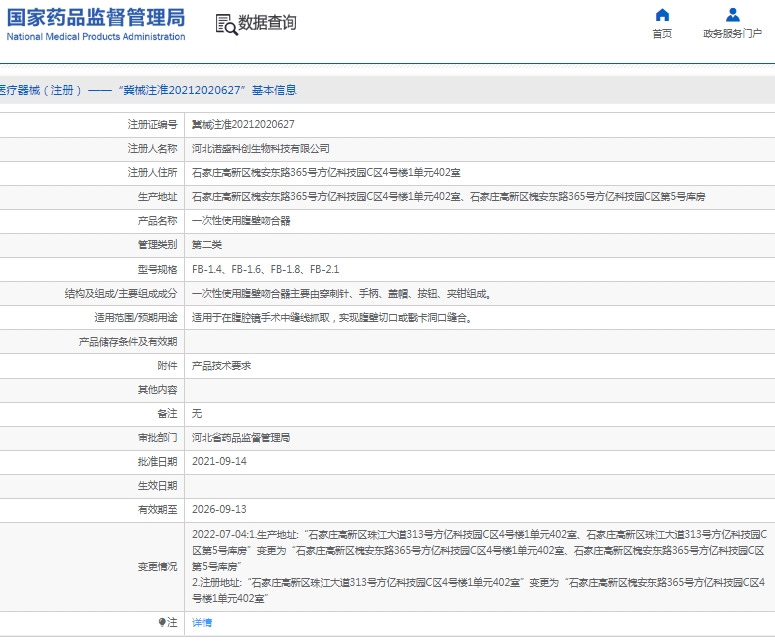
Task: Click the 数据查询 magnifier document icon
Action: click(x=226, y=24)
